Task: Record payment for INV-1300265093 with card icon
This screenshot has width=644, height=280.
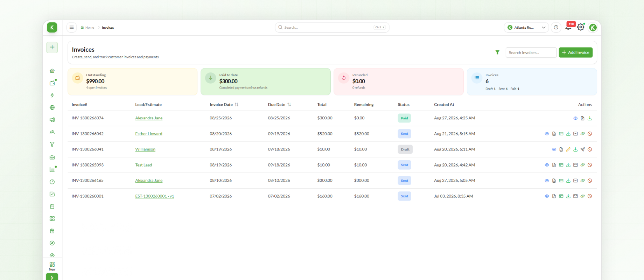Action: (561, 165)
